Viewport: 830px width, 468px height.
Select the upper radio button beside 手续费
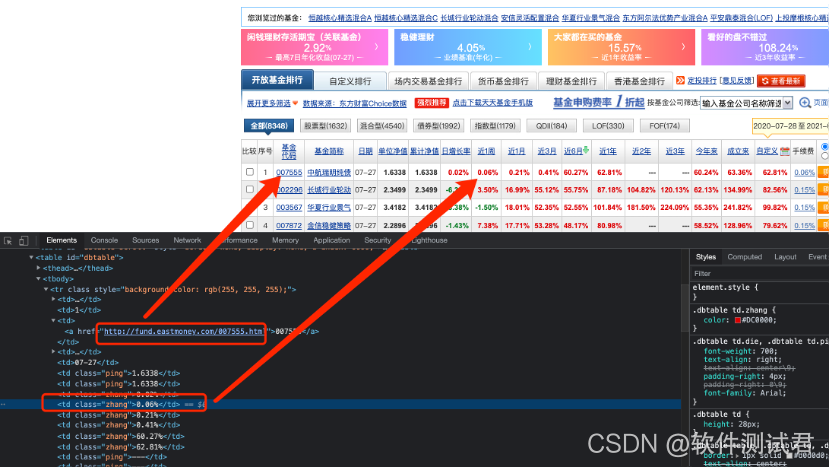point(825,147)
